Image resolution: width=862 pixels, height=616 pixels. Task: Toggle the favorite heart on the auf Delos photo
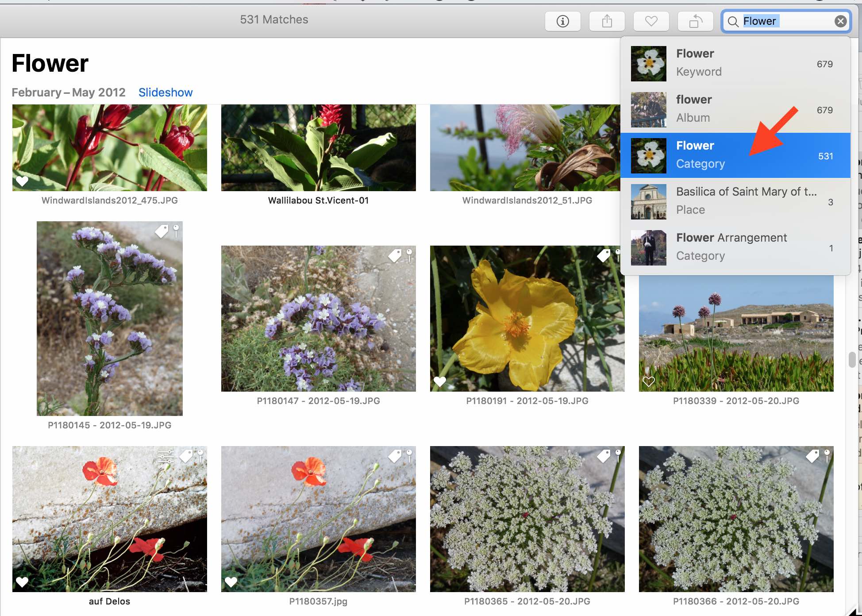[x=22, y=582]
